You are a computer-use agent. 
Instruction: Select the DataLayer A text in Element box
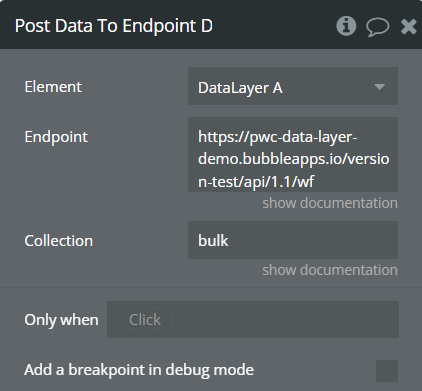240,88
